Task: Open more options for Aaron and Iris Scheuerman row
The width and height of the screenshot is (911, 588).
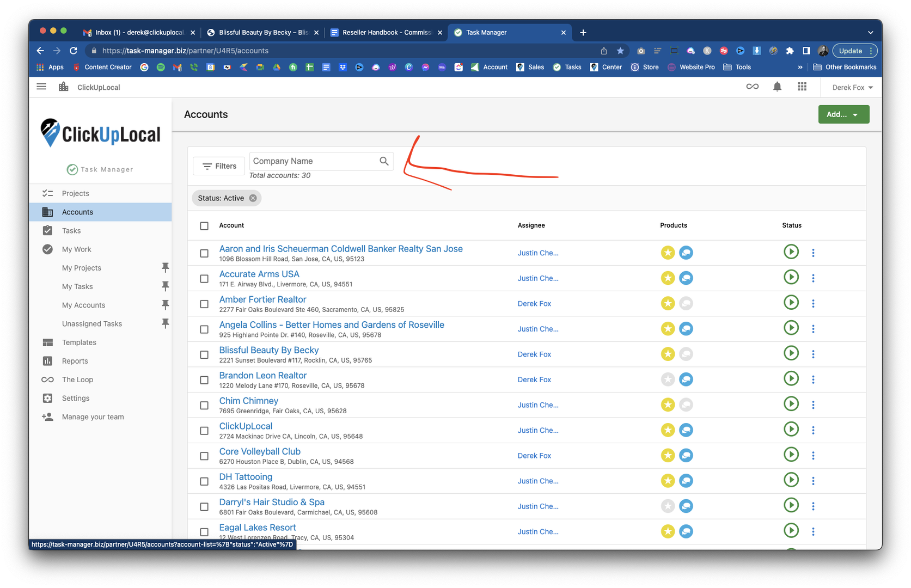Action: (x=813, y=253)
